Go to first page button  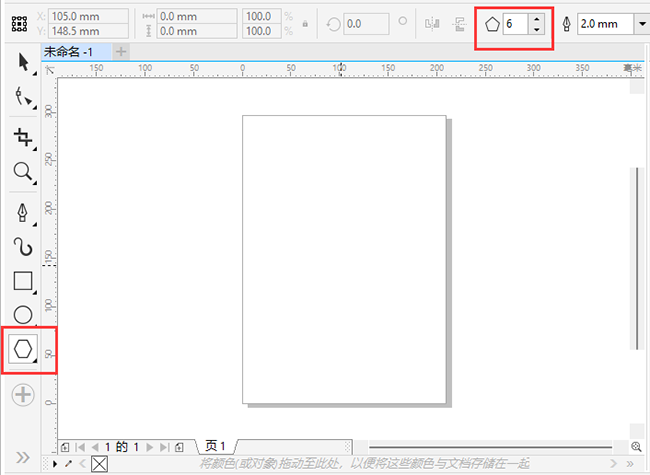[x=80, y=447]
